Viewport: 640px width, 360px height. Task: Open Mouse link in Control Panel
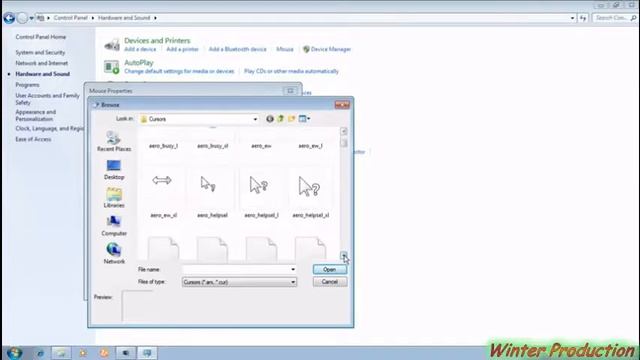point(285,49)
